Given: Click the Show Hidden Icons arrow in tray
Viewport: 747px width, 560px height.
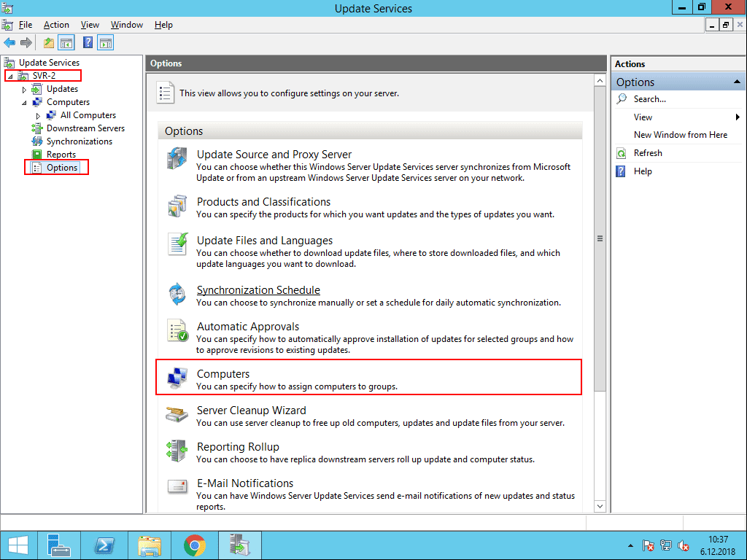Looking at the screenshot, I should click(x=630, y=545).
